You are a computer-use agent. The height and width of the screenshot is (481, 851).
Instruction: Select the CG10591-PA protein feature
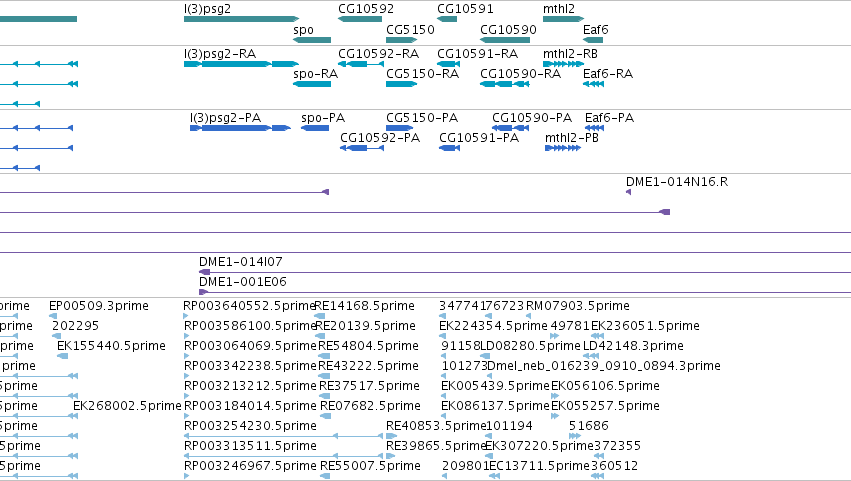click(449, 148)
